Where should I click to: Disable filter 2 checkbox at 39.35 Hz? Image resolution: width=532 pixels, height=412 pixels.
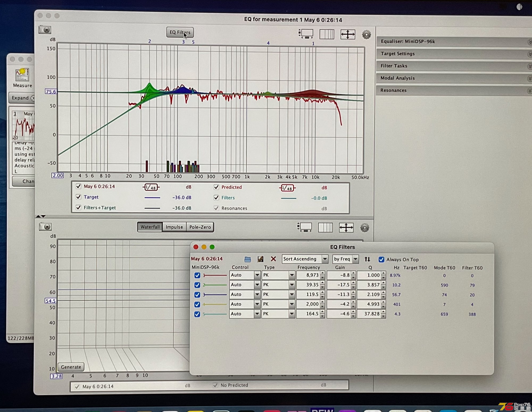click(x=197, y=285)
